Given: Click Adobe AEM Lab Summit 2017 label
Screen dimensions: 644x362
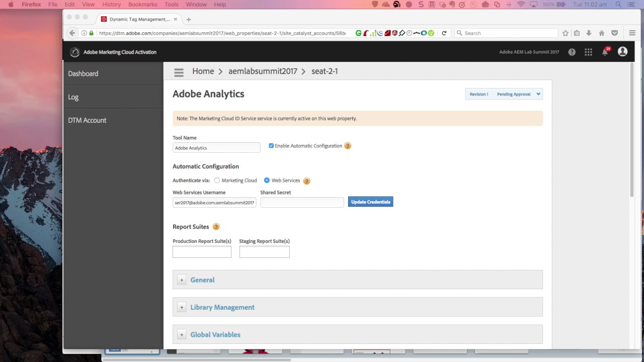Looking at the screenshot, I should (529, 52).
